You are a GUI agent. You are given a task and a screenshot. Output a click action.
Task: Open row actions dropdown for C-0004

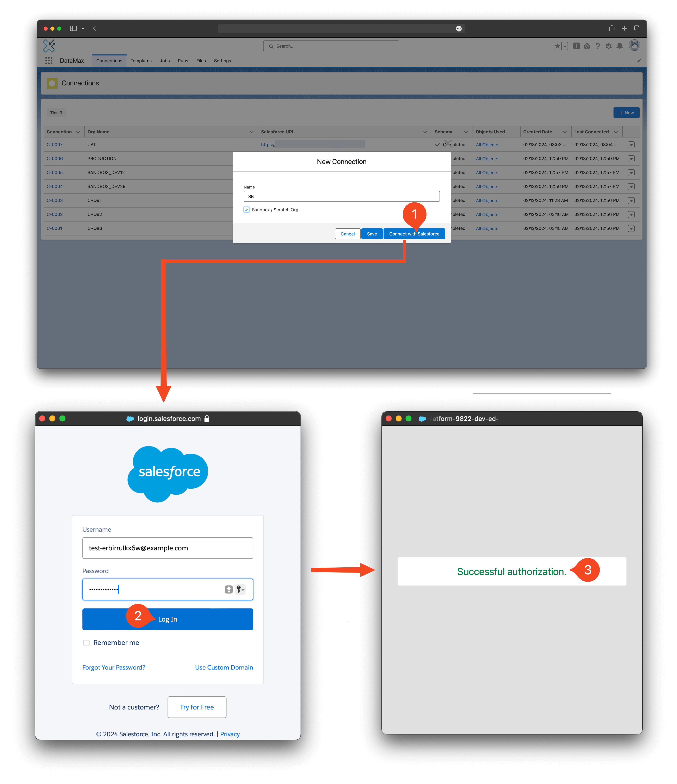631,186
